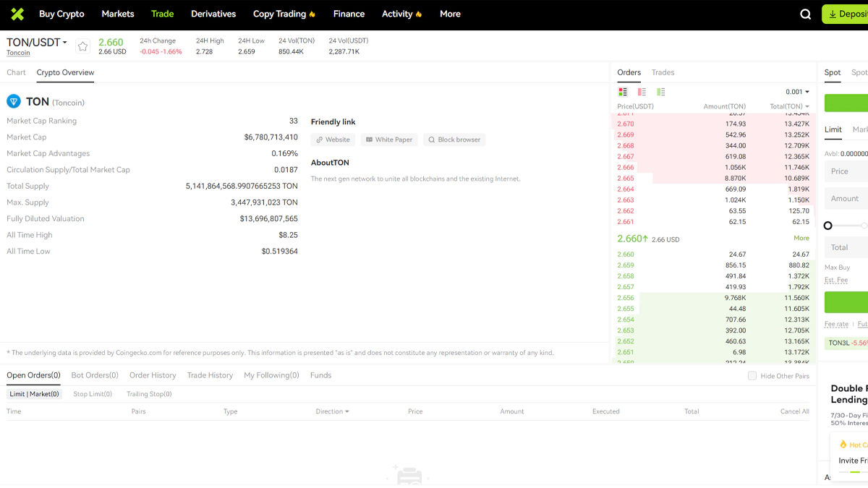Open the 0.001 price precision dropdown
Viewport: 868px width, 488px height.
coord(797,92)
